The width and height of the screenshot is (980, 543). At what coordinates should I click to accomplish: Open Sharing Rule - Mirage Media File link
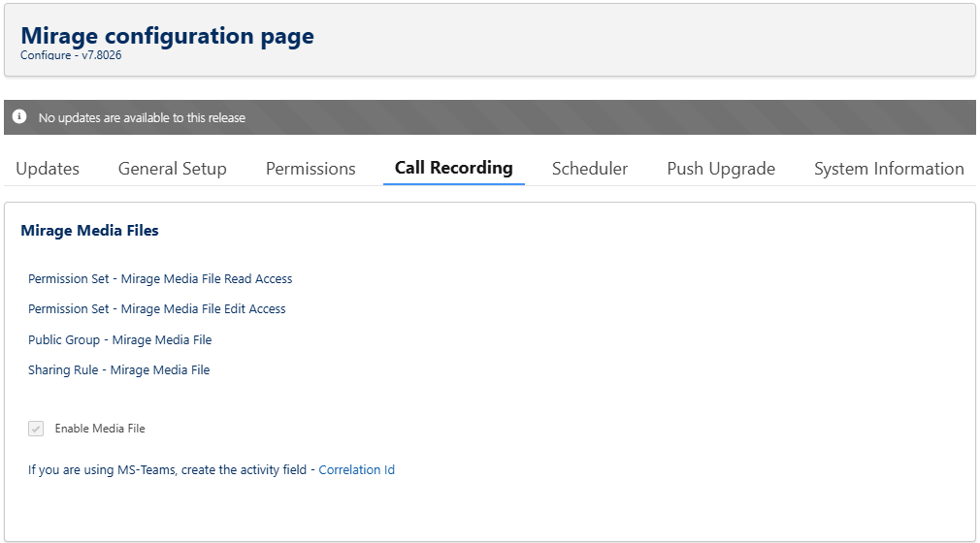coord(118,369)
